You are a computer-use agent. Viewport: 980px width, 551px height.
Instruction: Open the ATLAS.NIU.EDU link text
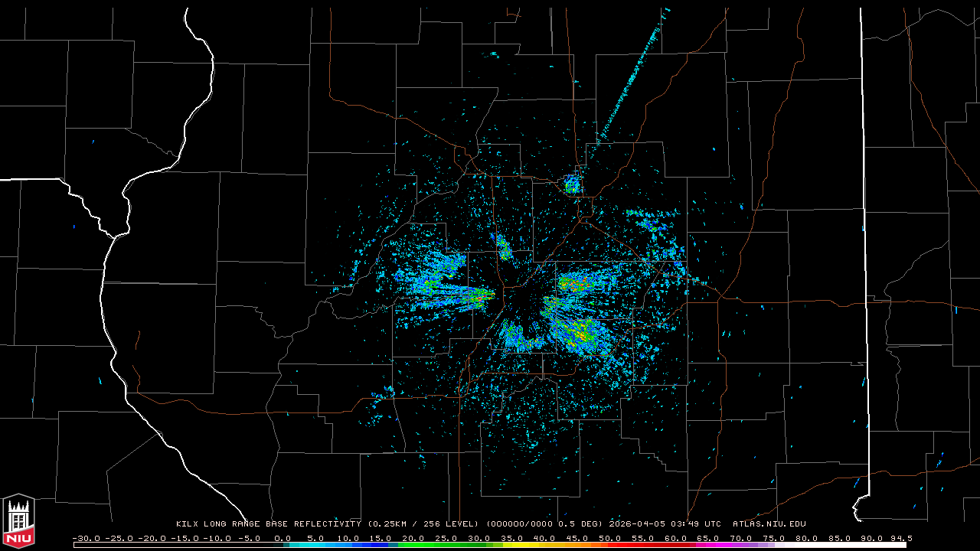(769, 524)
